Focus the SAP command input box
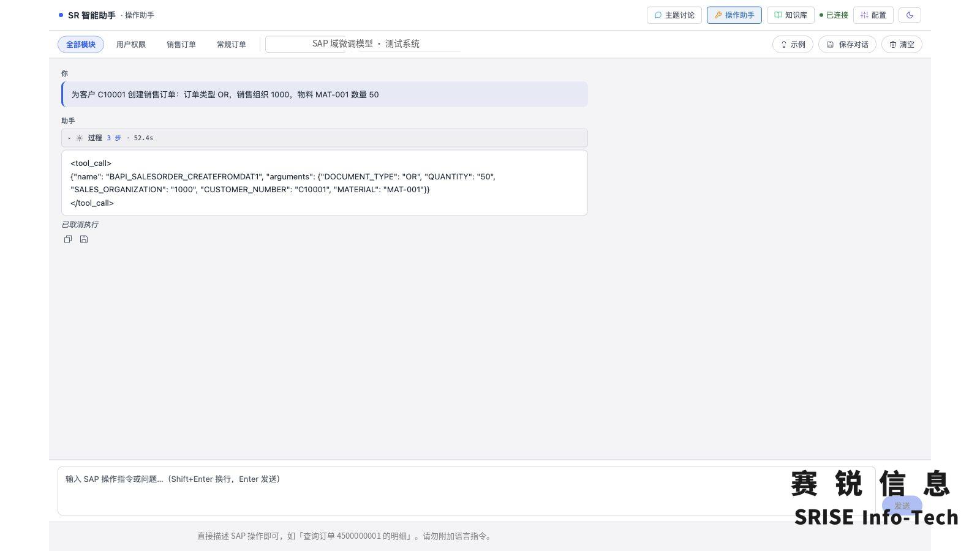Image resolution: width=980 pixels, height=551 pixels. pos(466,491)
